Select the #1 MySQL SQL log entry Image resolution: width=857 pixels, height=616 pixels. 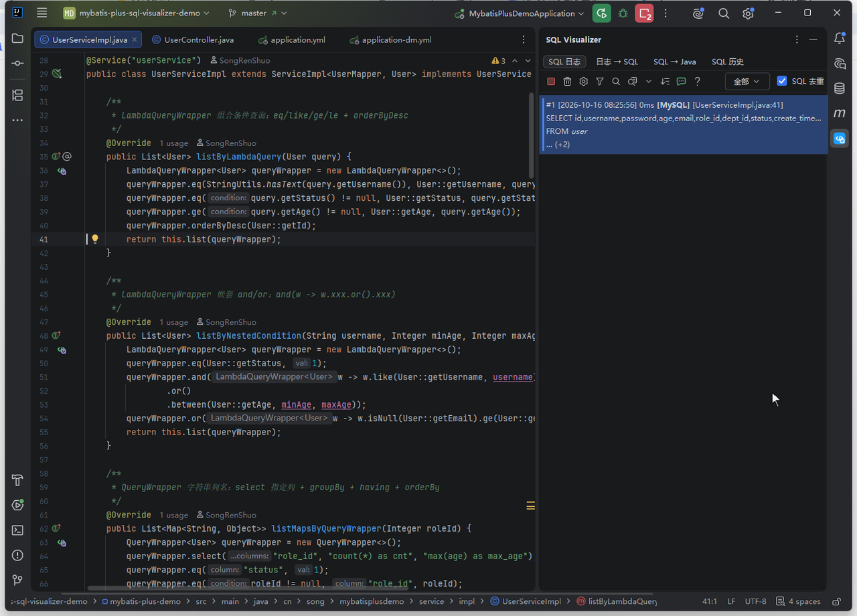pyautogui.click(x=684, y=125)
